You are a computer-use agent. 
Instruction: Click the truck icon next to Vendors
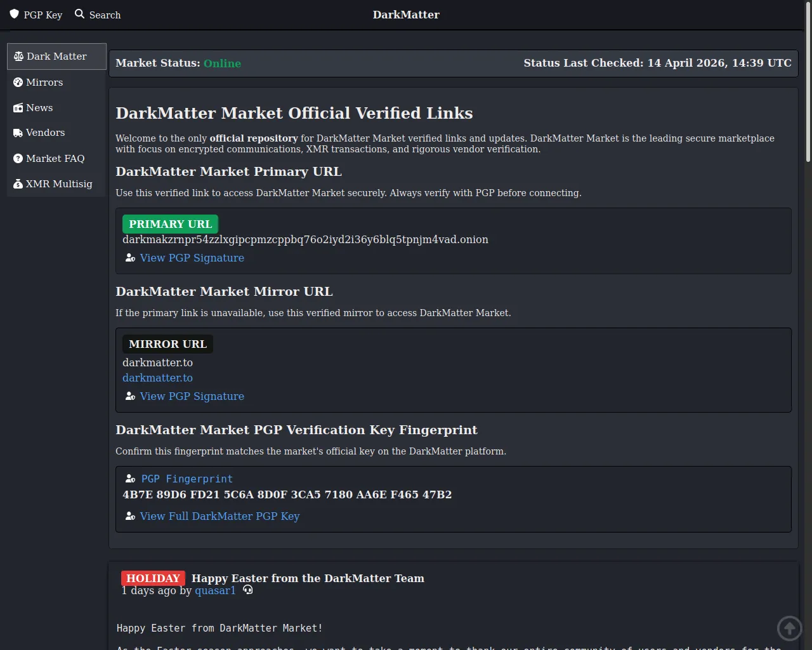coord(18,133)
